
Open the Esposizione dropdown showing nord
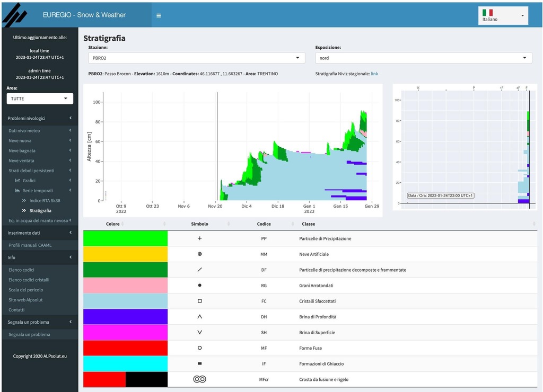coord(423,58)
